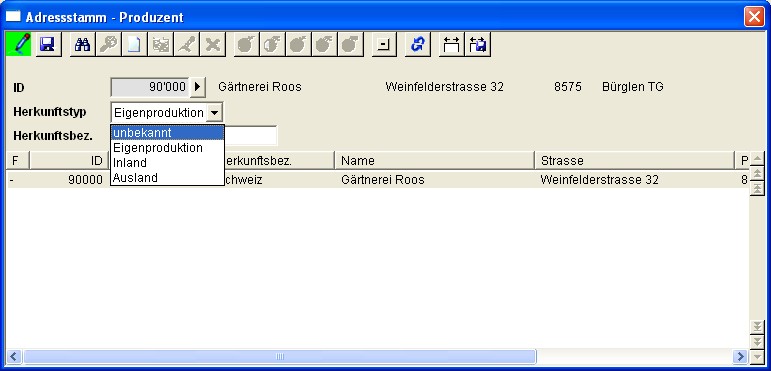Click the horizontal scrollbar thumb
Image resolution: width=771 pixels, height=371 pixels.
[x=280, y=356]
